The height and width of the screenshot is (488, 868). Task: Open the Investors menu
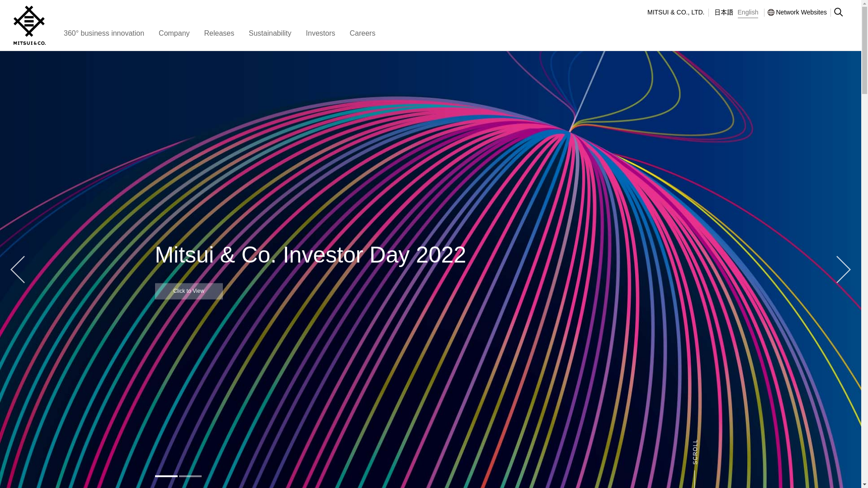coord(321,33)
